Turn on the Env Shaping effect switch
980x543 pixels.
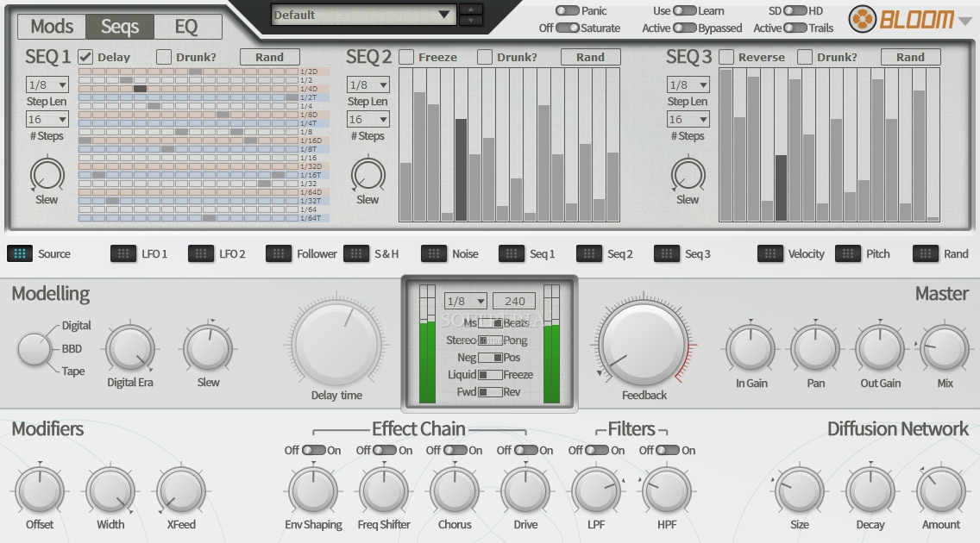point(314,450)
